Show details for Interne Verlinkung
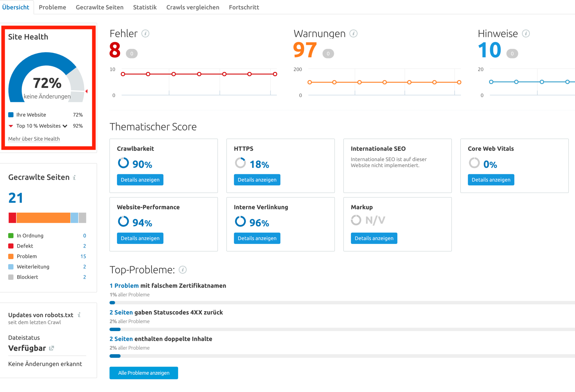This screenshot has height=392, width=575. (257, 238)
